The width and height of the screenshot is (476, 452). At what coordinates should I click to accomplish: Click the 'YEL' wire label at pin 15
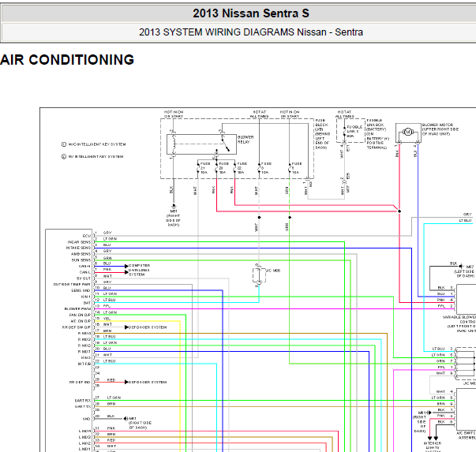107,319
